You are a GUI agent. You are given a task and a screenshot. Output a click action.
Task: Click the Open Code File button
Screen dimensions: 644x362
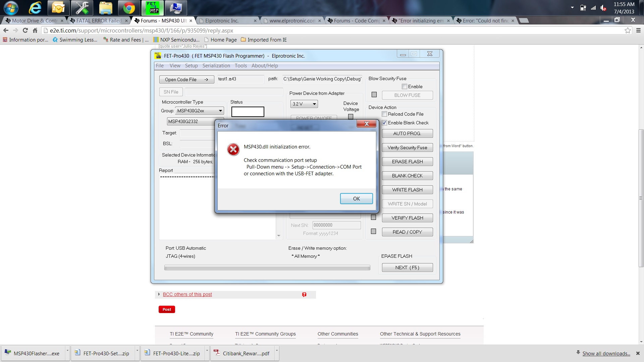tap(186, 79)
